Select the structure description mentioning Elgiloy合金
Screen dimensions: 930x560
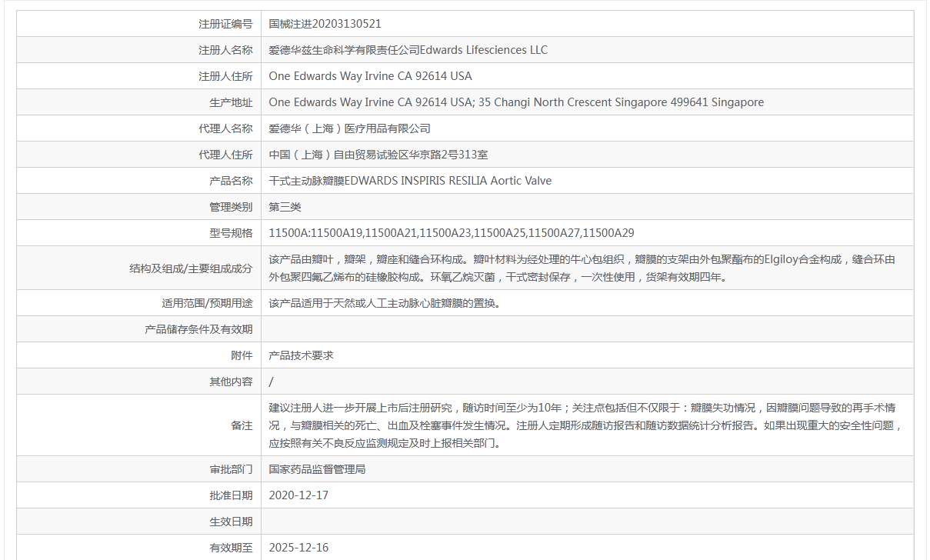click(x=582, y=268)
